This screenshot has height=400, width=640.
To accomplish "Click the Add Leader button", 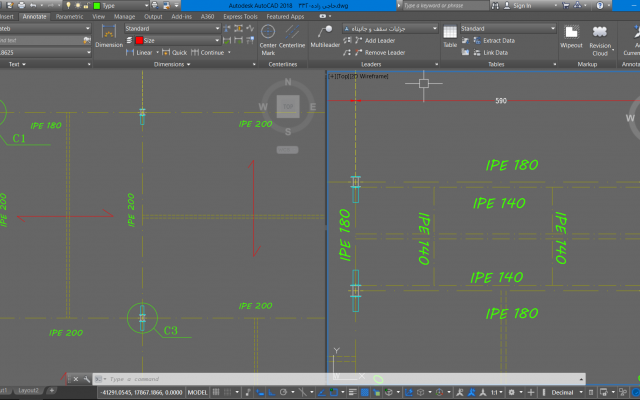I will pos(375,40).
